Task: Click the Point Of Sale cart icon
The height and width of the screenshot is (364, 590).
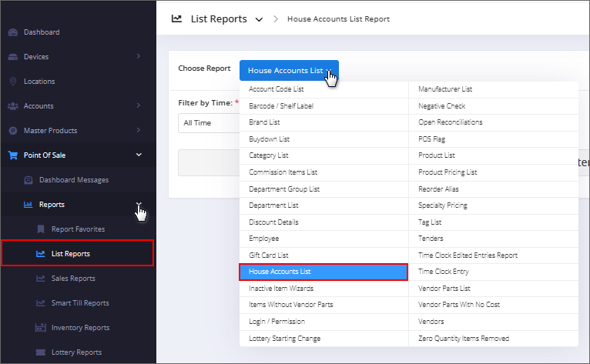Action: [x=12, y=155]
